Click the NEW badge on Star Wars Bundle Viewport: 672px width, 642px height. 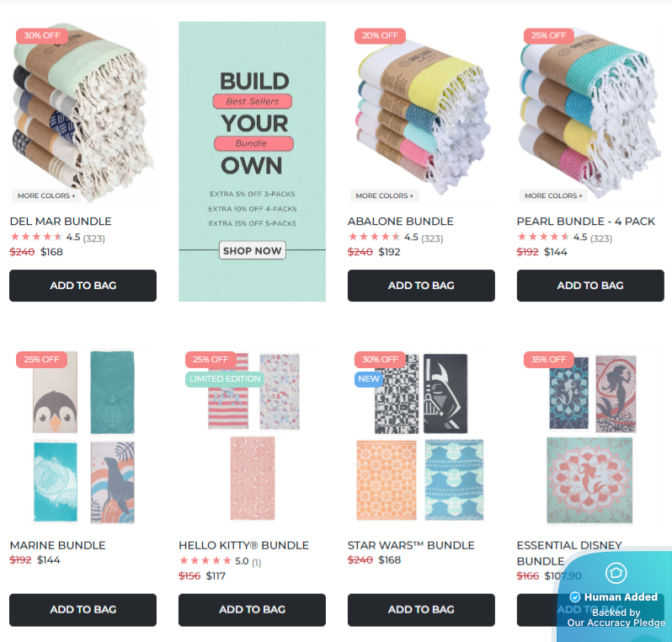[x=369, y=379]
